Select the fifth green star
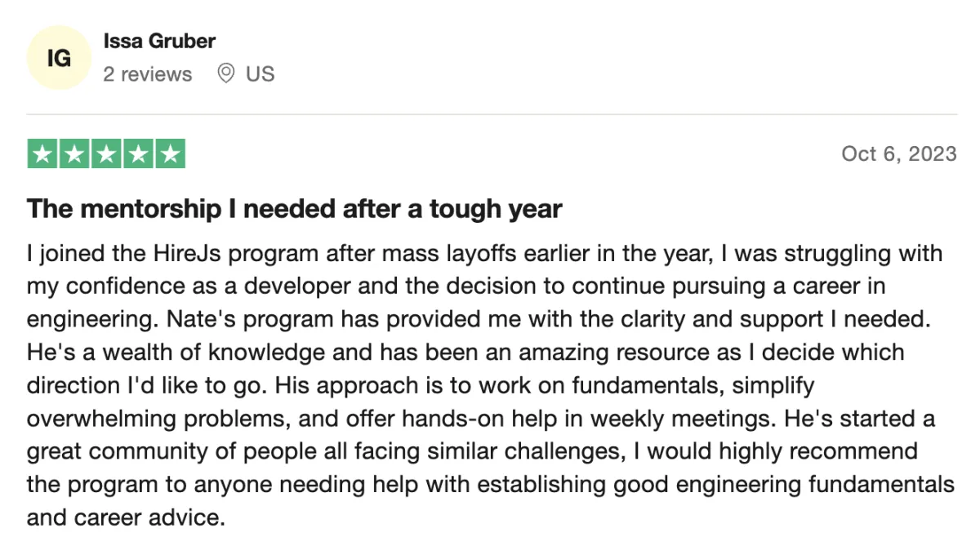Viewport: 980px width, 546px height. tap(170, 154)
